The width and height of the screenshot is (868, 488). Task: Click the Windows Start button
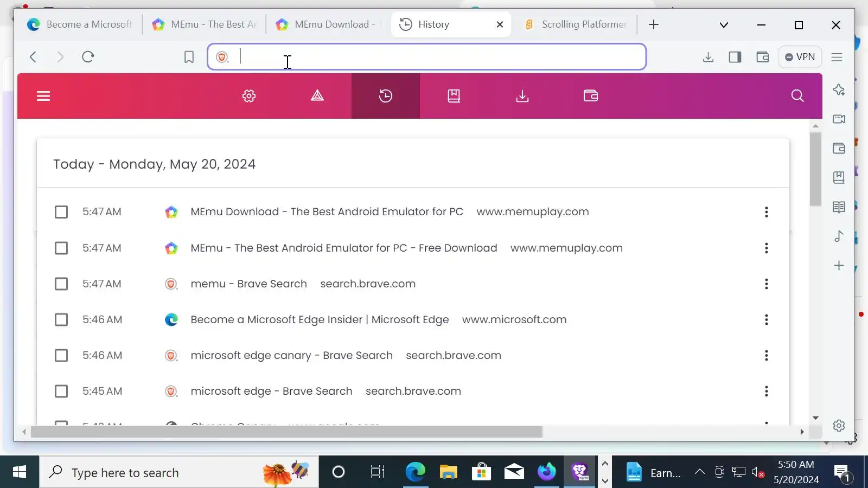click(20, 472)
